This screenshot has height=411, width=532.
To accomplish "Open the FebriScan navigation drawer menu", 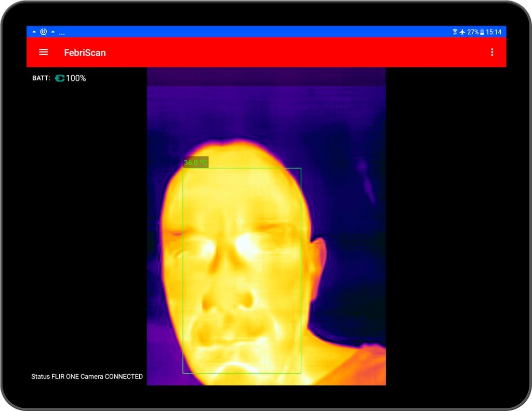I will 43,52.
